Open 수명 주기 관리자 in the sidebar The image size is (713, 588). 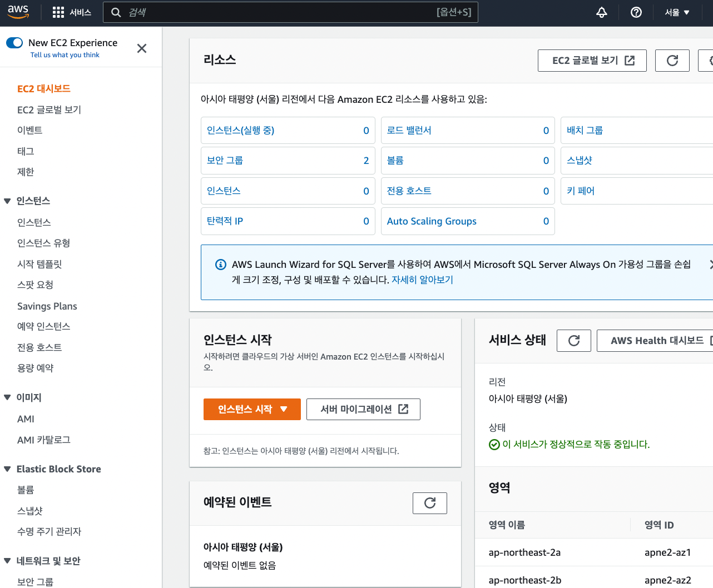coord(49,531)
